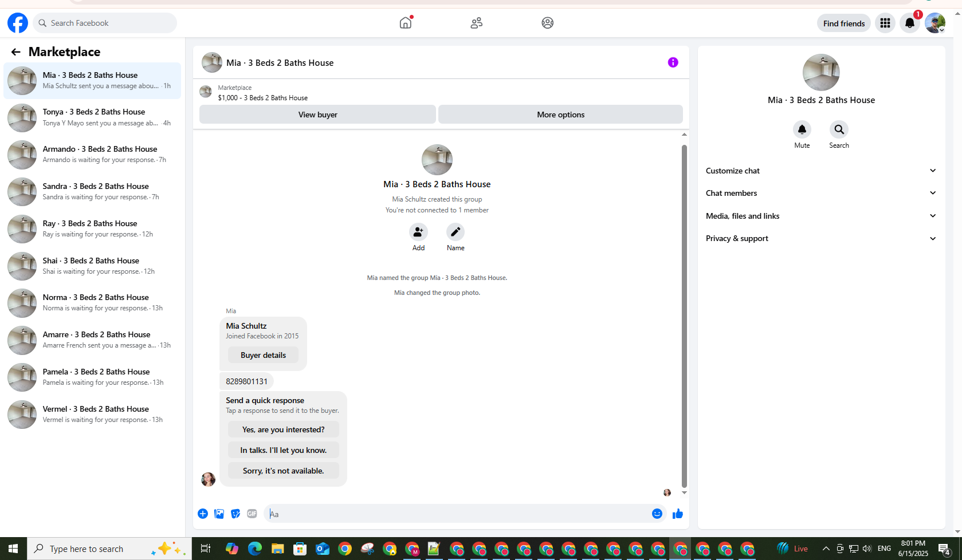Open File Explorer from the taskbar
This screenshot has height=560, width=962.
tap(278, 549)
